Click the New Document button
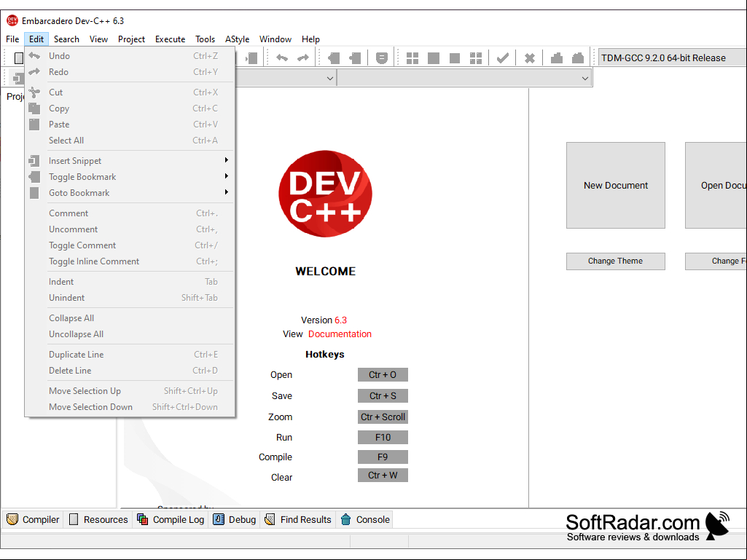747x560 pixels. coord(616,185)
